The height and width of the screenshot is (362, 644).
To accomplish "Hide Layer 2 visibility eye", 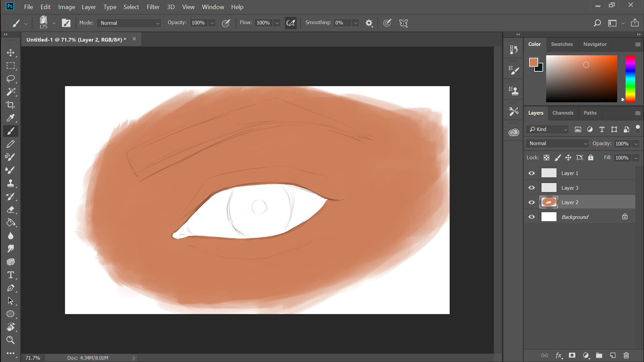I will click(531, 202).
